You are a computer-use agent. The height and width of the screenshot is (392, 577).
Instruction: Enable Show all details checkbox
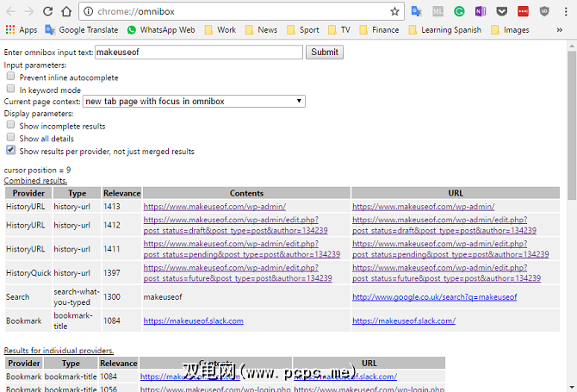10,137
